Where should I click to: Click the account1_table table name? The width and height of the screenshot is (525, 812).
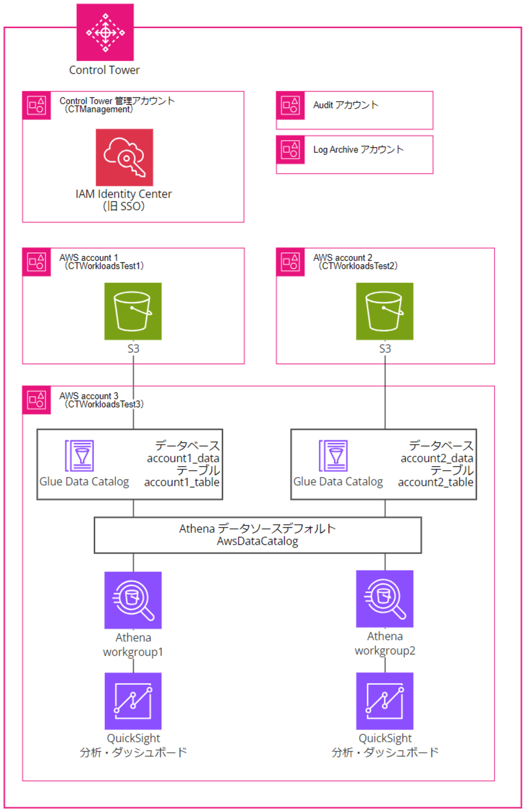click(182, 482)
